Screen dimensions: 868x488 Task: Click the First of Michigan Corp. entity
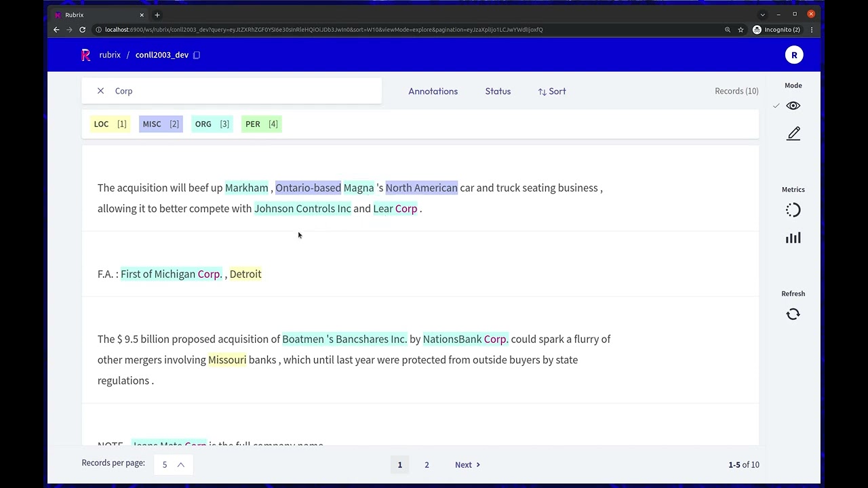(x=172, y=274)
